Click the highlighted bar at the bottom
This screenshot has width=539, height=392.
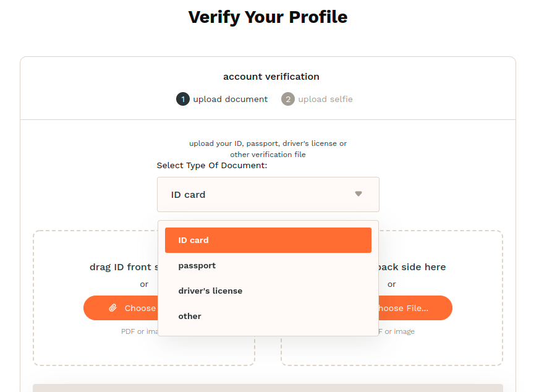tap(268, 388)
